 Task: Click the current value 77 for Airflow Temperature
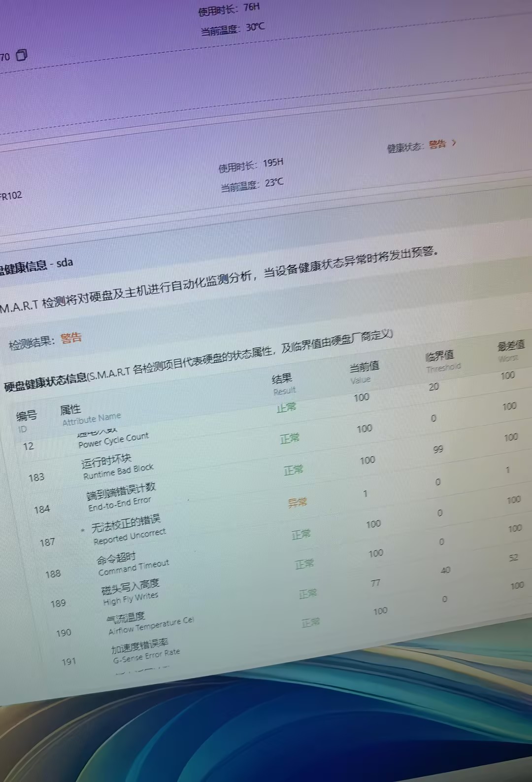pos(375,583)
